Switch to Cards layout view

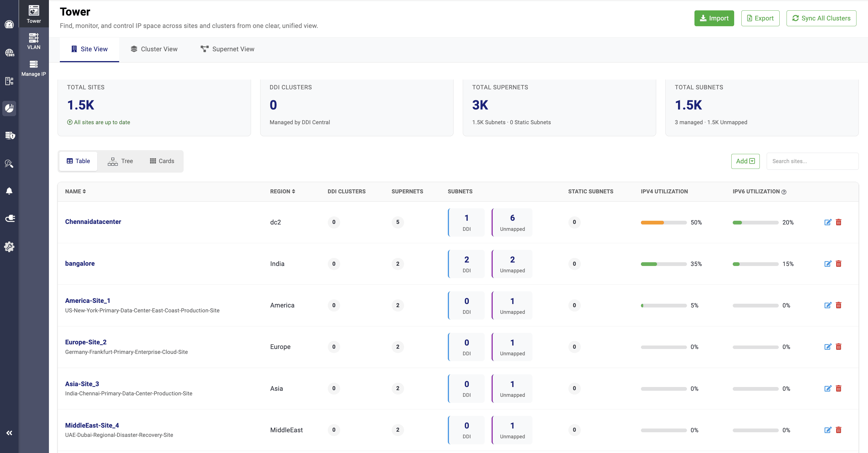pos(162,161)
